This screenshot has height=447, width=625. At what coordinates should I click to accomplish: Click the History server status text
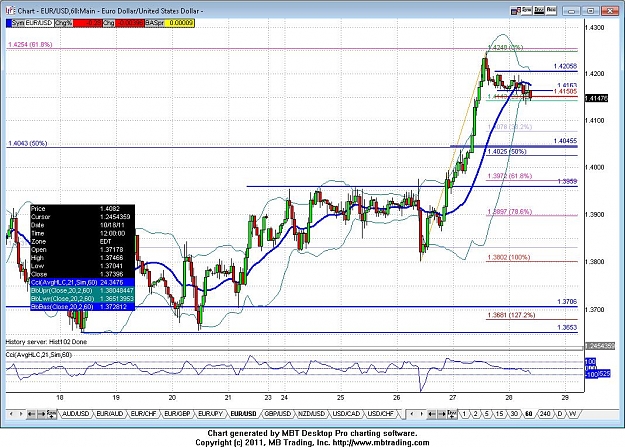coord(46,342)
